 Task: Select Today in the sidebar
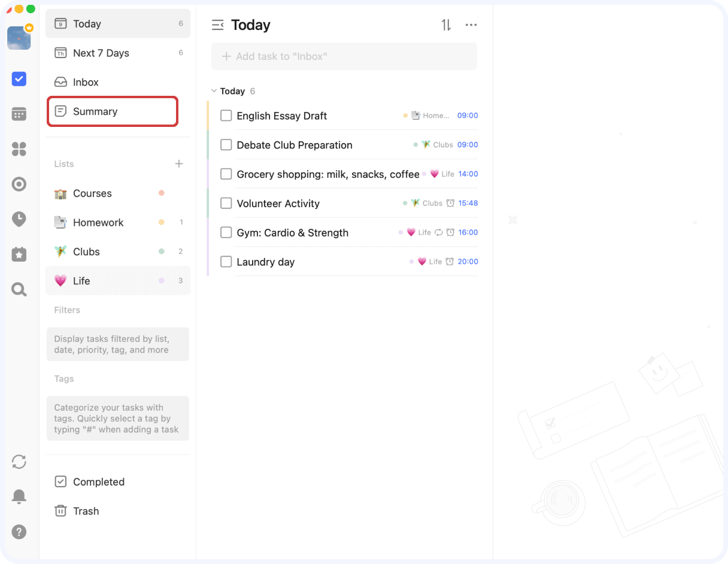[x=118, y=24]
